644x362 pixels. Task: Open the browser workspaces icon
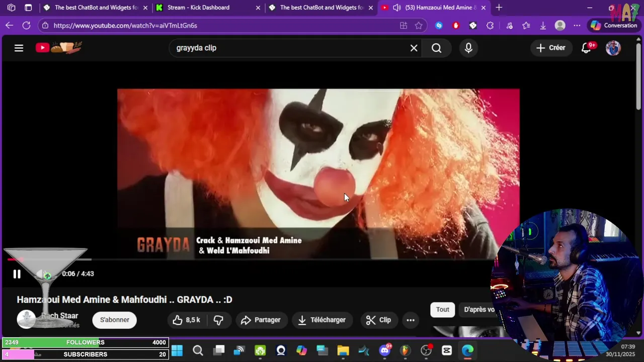[x=11, y=8]
